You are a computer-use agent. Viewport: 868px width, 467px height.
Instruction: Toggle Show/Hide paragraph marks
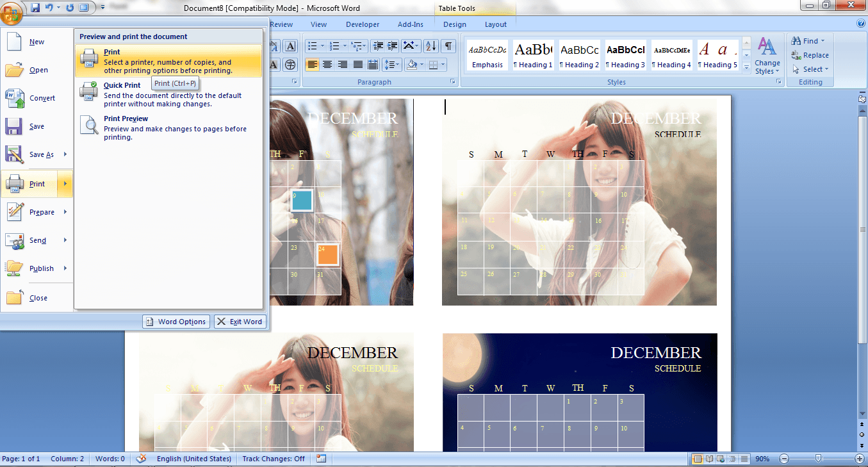click(448, 45)
